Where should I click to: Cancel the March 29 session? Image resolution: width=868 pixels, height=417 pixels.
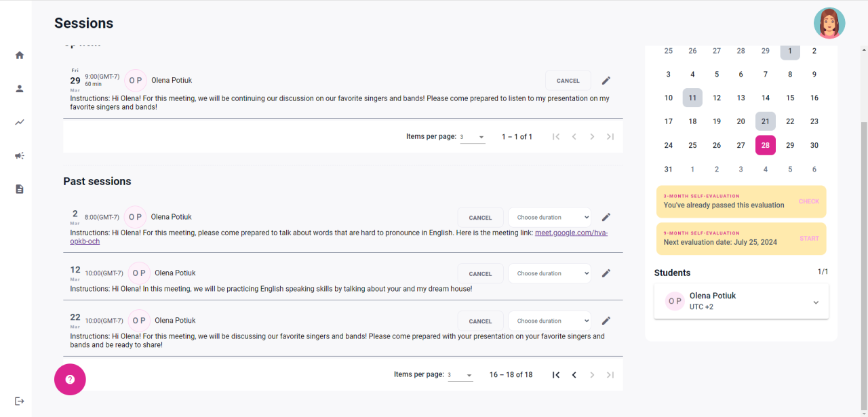(x=568, y=81)
